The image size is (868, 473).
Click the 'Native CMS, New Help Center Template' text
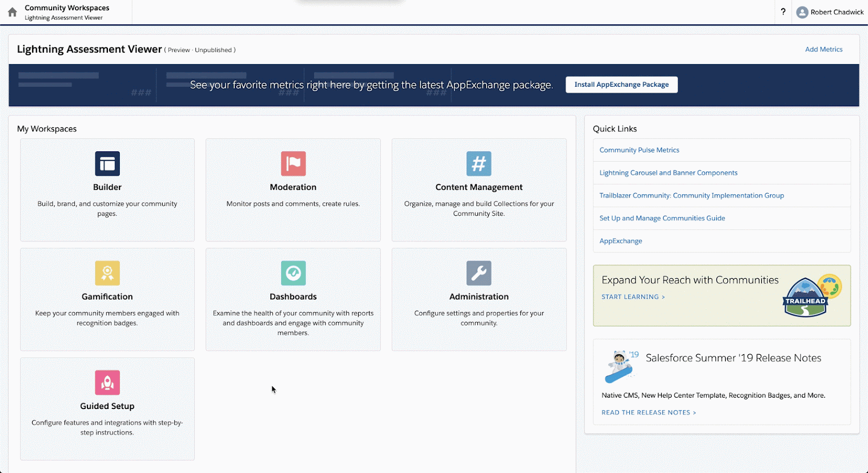(x=713, y=395)
